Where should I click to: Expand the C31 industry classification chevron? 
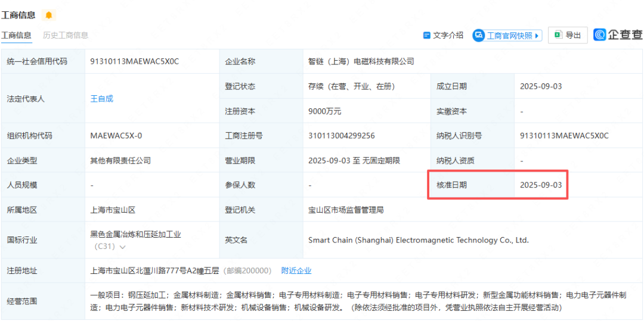click(x=122, y=247)
